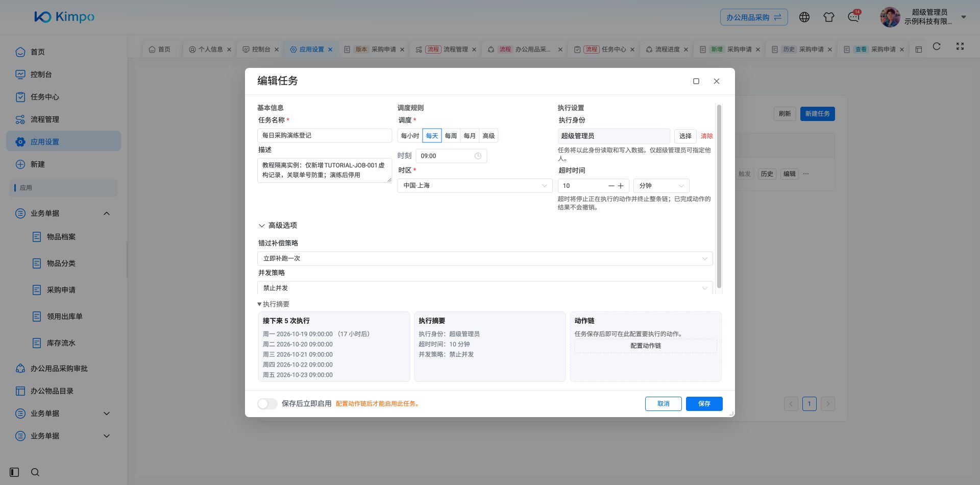Click the 选择 identity button

(x=685, y=136)
